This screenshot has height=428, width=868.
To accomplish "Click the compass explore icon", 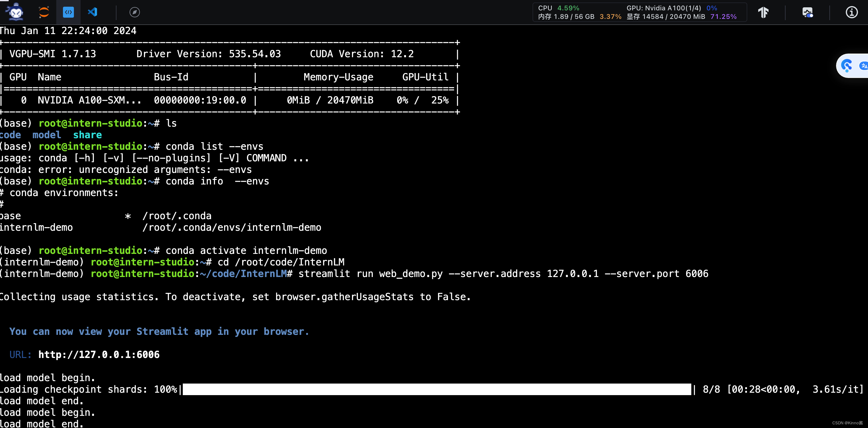I will (134, 12).
